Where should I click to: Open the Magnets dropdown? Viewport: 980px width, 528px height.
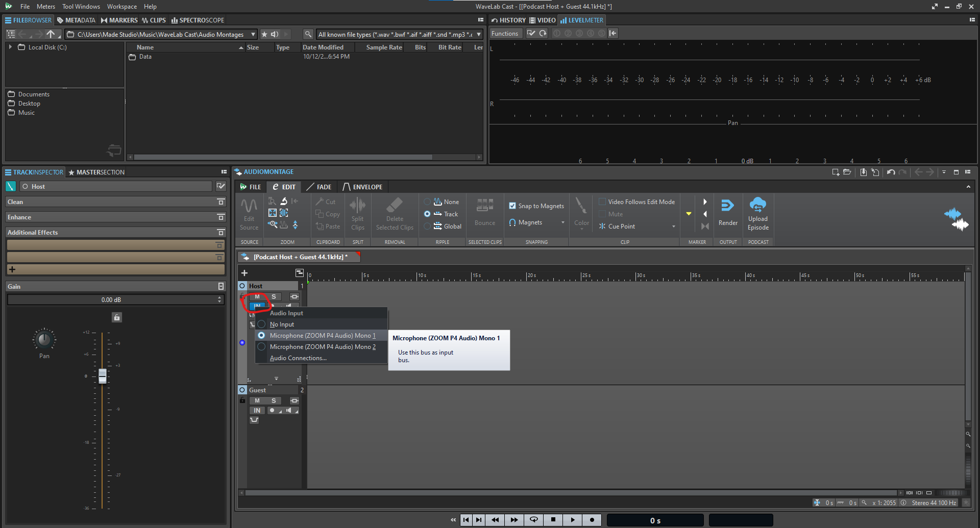(563, 222)
